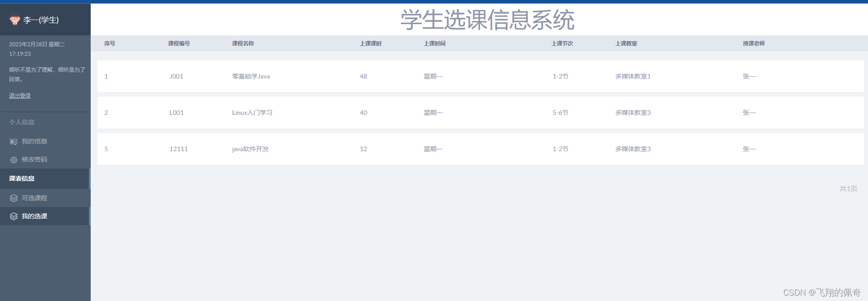Viewport: 868px width, 301px height.
Task: Click the hours value 40
Action: pos(364,113)
